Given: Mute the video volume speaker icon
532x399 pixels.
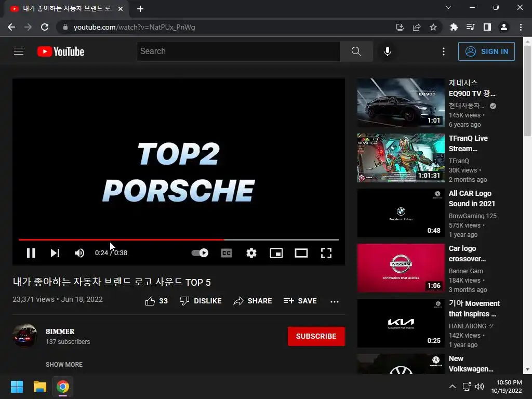Looking at the screenshot, I should tap(79, 253).
